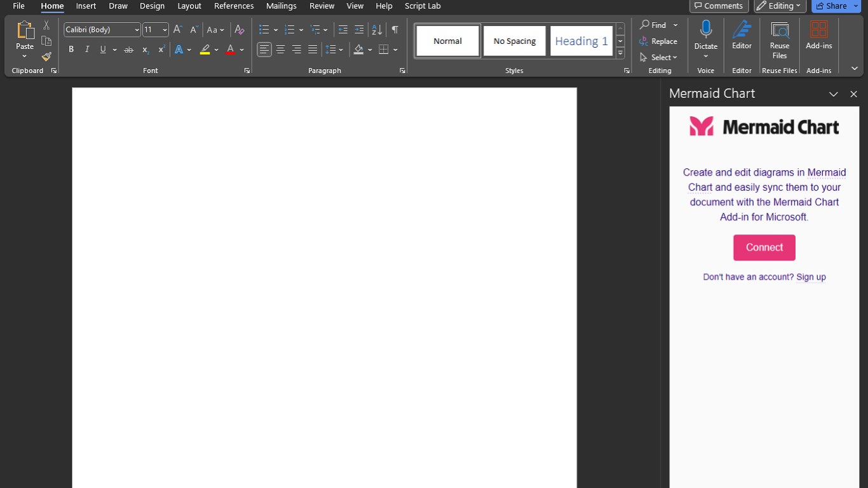Apply the yellow text highlight color
The image size is (868, 488).
click(x=205, y=50)
